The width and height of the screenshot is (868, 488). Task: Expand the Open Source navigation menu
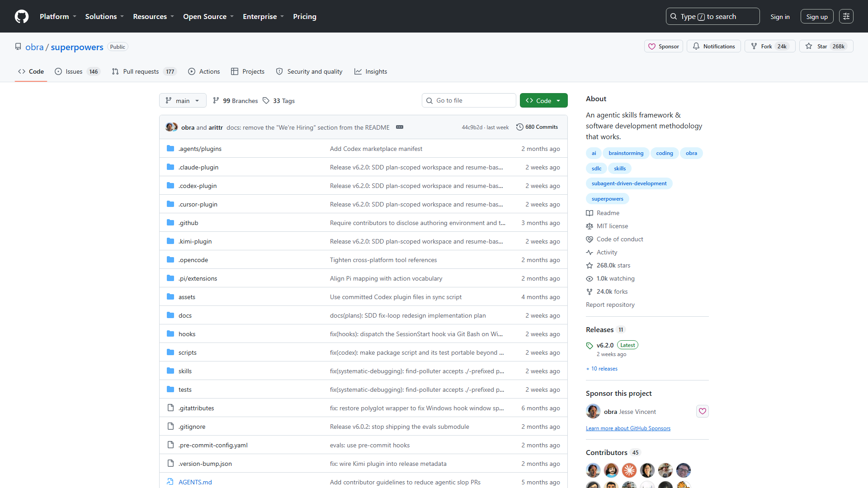208,16
